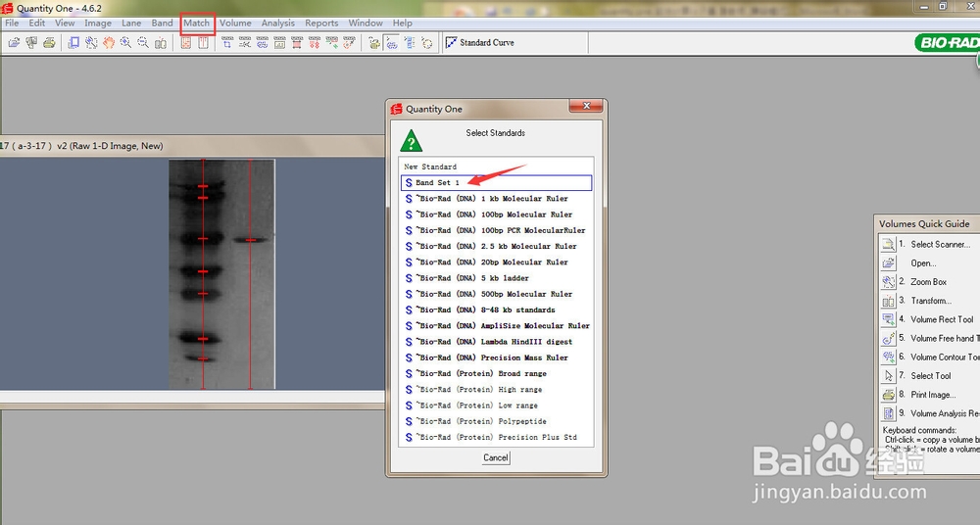This screenshot has width=980, height=525.
Task: Select Bio-Rad (DNA) 1 kb Molecular Ruler
Action: pyautogui.click(x=496, y=199)
